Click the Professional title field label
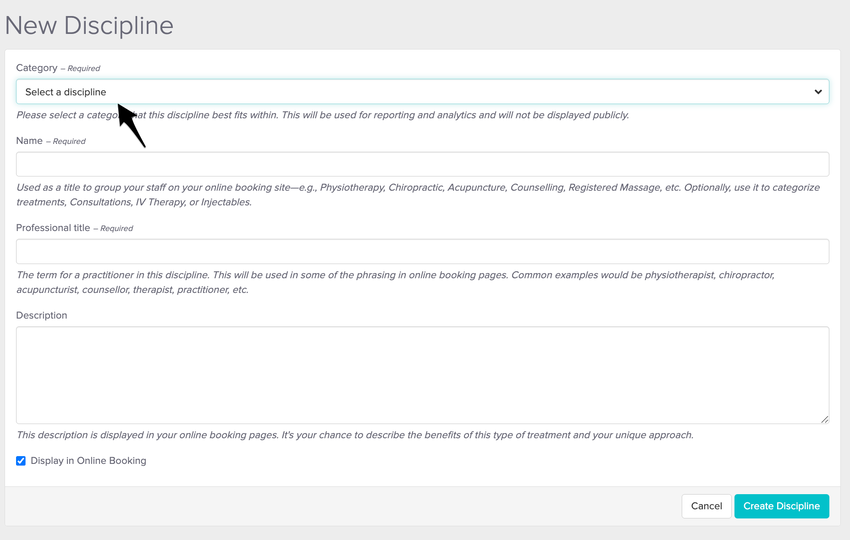 (x=53, y=228)
